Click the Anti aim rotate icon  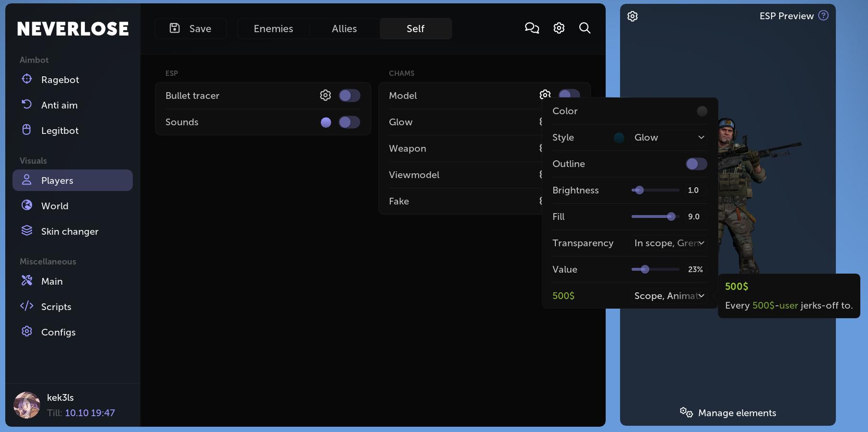pos(27,104)
